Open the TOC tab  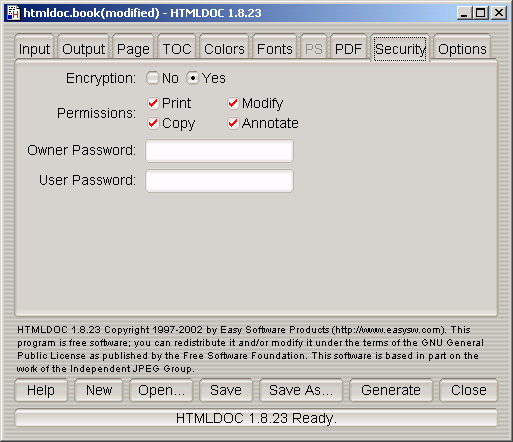177,48
